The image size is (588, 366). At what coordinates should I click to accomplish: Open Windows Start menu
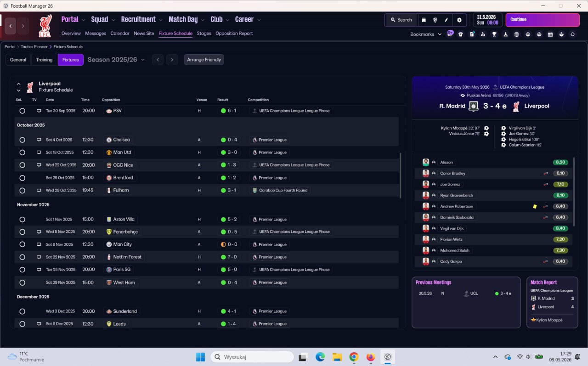200,357
